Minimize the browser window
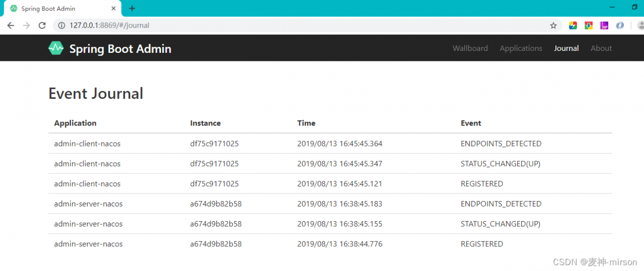The image size is (644, 271). (612, 8)
